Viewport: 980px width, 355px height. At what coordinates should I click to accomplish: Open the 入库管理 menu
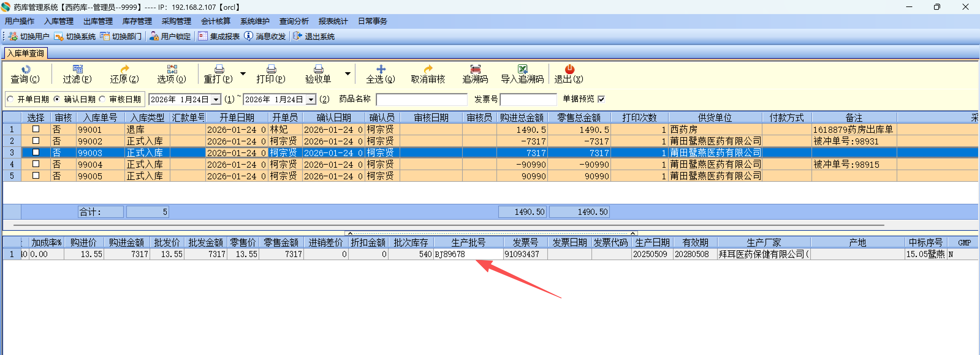[59, 21]
